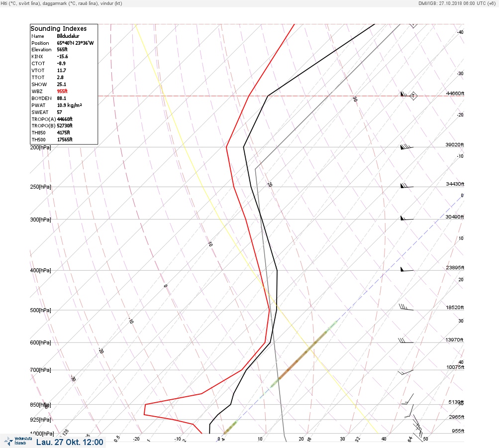Select the wind barb at 200 hPa
The height and width of the screenshot is (448, 499).
coord(406,147)
